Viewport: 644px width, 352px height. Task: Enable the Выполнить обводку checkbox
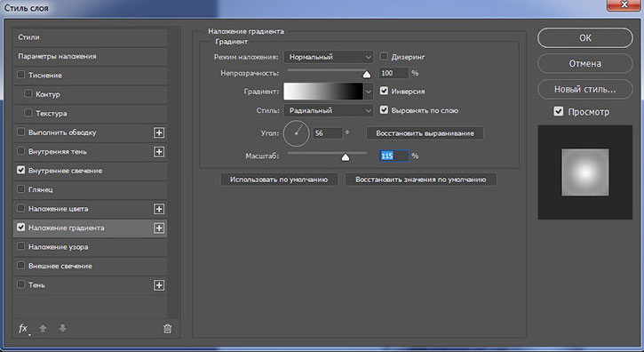21,132
